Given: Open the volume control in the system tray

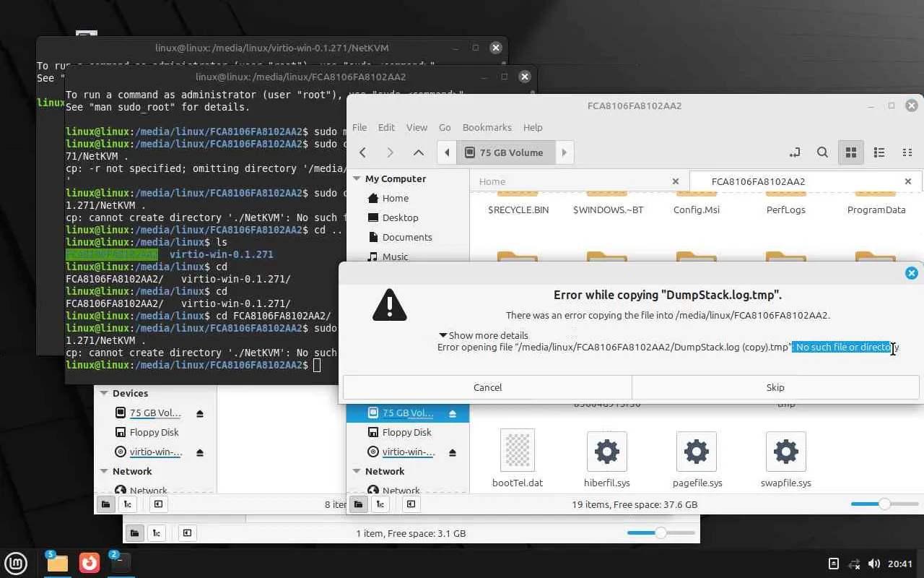Looking at the screenshot, I should [x=874, y=564].
